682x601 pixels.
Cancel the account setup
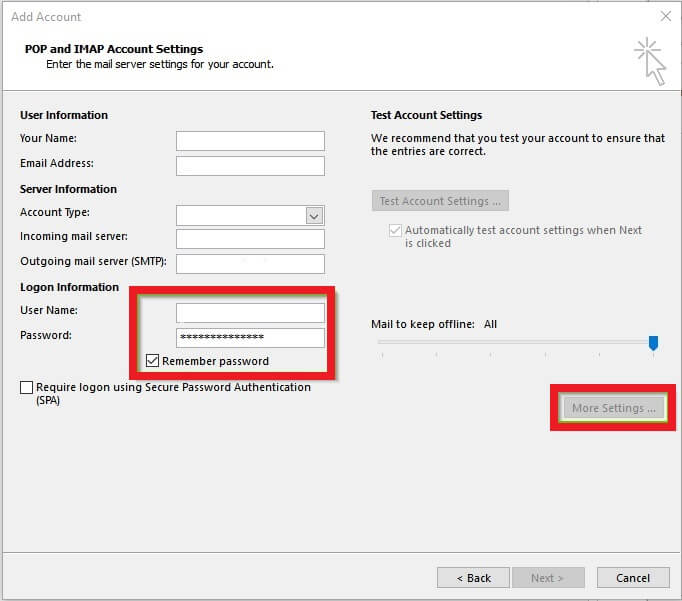pos(632,578)
